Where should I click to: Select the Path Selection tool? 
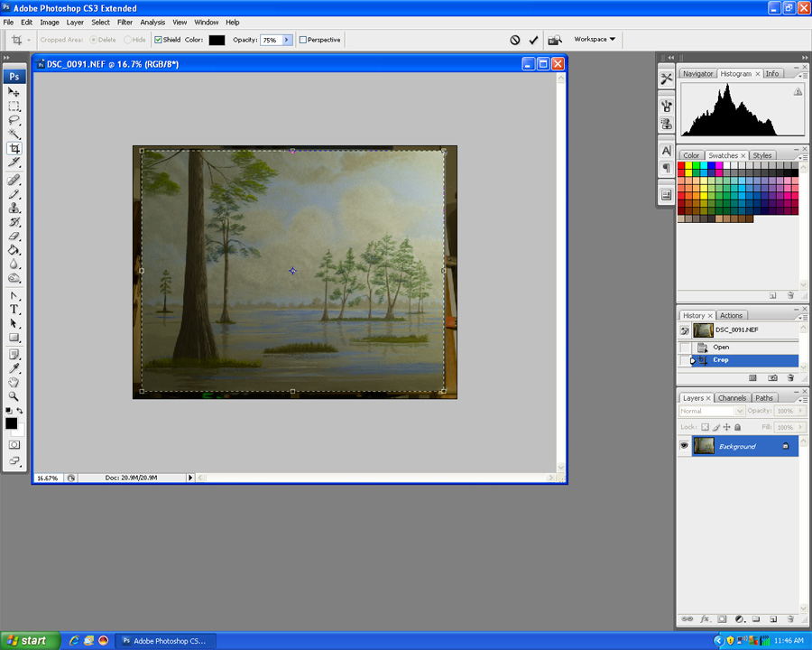[14, 323]
